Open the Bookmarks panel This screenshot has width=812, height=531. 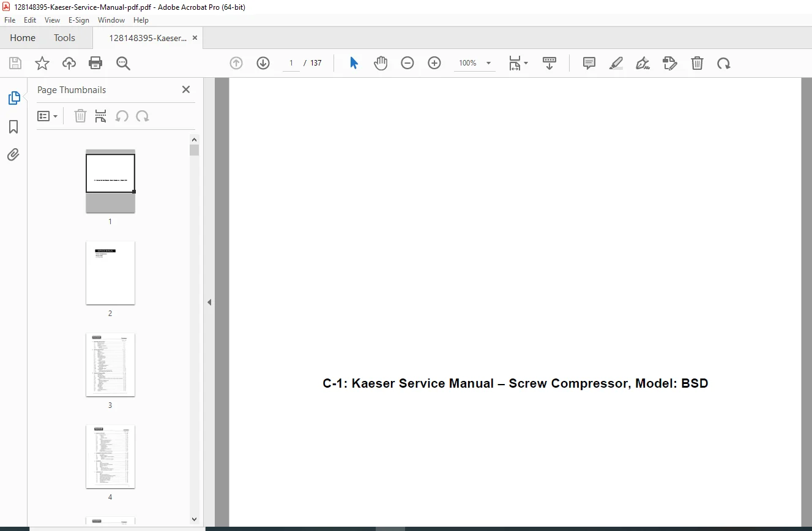[x=13, y=127]
